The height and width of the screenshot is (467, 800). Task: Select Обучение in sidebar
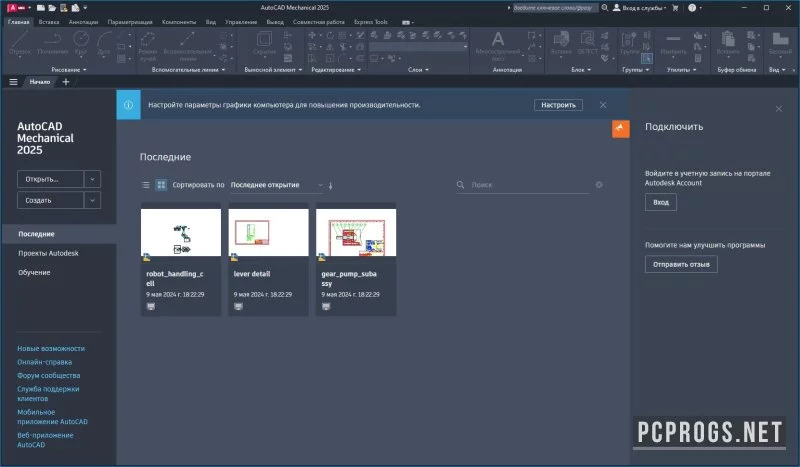[x=34, y=273]
